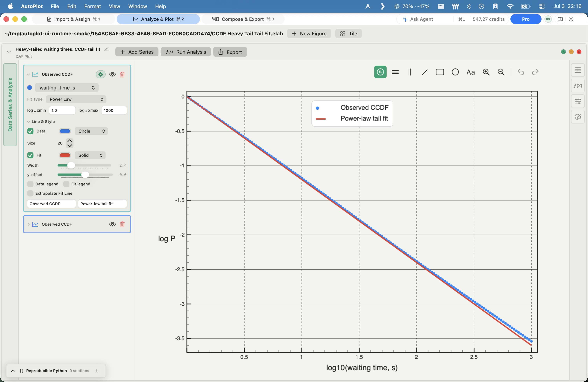The image size is (588, 382).
Task: Click the Add Series button
Action: pyautogui.click(x=137, y=52)
